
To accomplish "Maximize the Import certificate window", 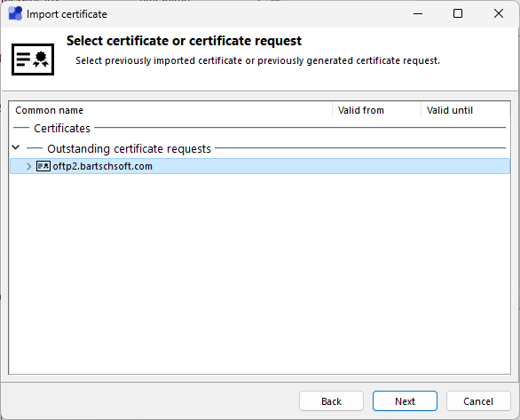I will pos(458,13).
